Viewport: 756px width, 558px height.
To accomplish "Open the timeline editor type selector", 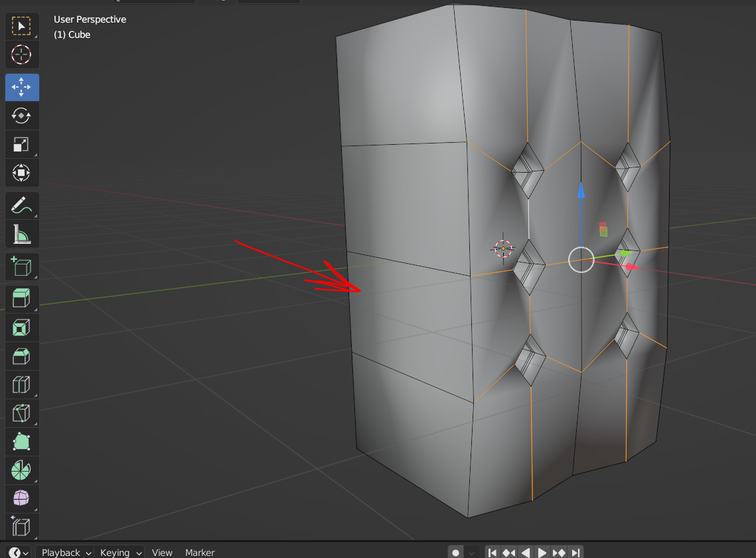I will pos(15,552).
